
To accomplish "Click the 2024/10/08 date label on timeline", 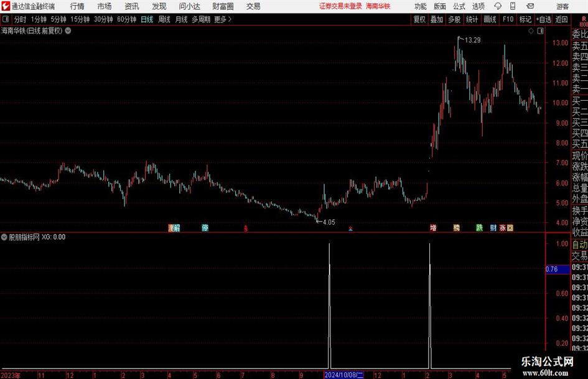I will point(344,375).
